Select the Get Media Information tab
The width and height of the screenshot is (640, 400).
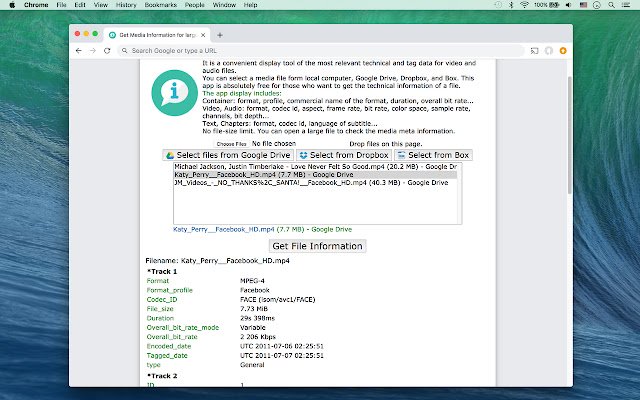point(157,35)
